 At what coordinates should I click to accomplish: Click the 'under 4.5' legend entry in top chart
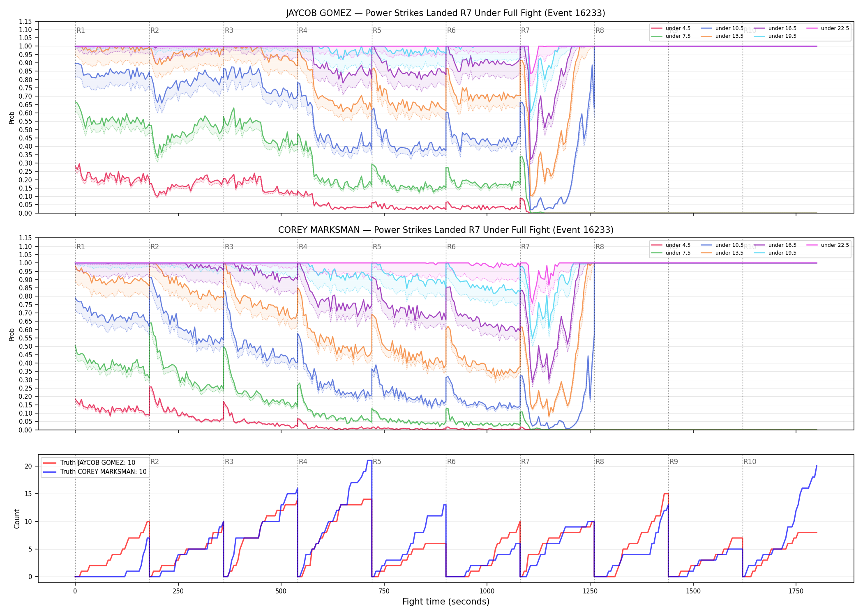click(x=671, y=28)
